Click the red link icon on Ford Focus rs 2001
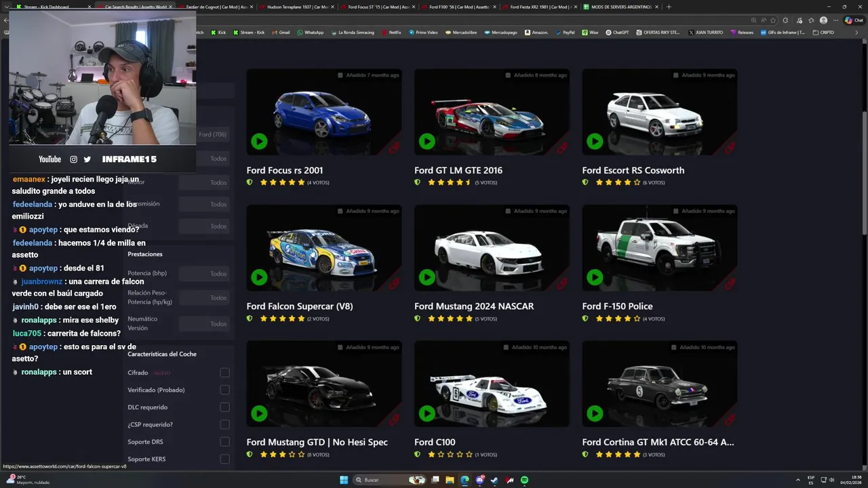Screen dimensions: 868x488 (393, 146)
